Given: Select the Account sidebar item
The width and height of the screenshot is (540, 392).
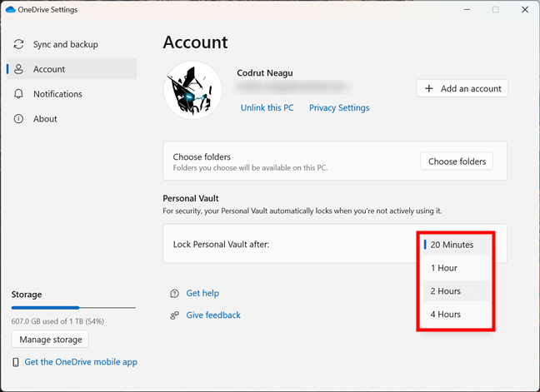Looking at the screenshot, I should click(72, 69).
